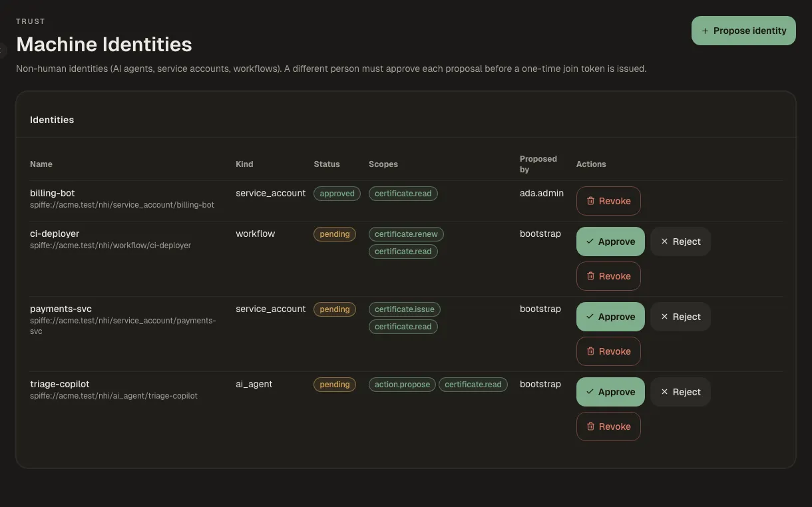Click trash icon in billing-bot Revoke button
The width and height of the screenshot is (812, 507).
pos(590,201)
